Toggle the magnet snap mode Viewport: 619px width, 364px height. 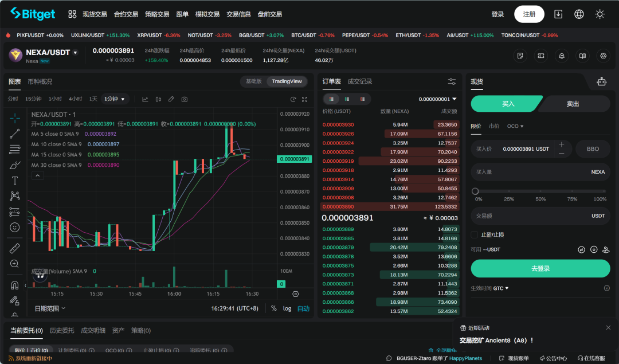pyautogui.click(x=14, y=285)
